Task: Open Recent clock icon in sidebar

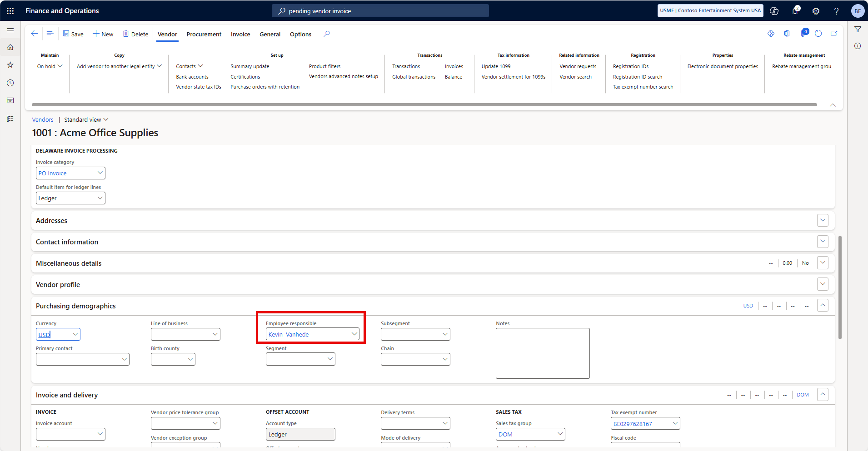Action: [10, 83]
